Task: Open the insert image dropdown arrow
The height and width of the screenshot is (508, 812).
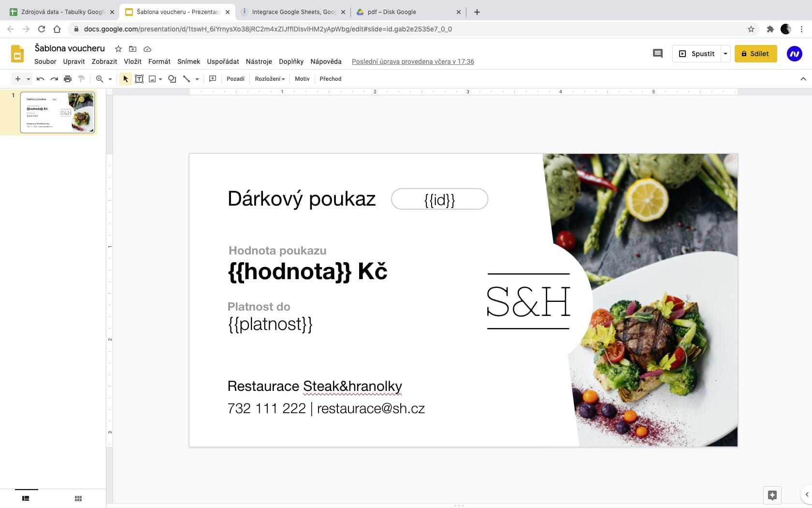Action: (160, 79)
